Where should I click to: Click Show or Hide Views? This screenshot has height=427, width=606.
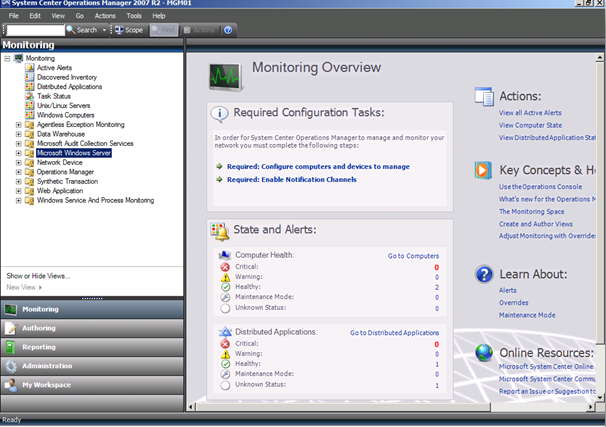tap(38, 276)
